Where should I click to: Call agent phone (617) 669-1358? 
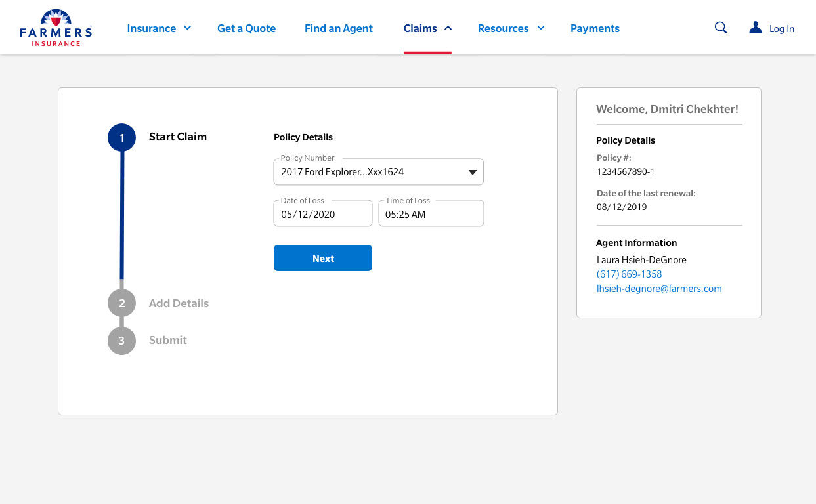629,274
